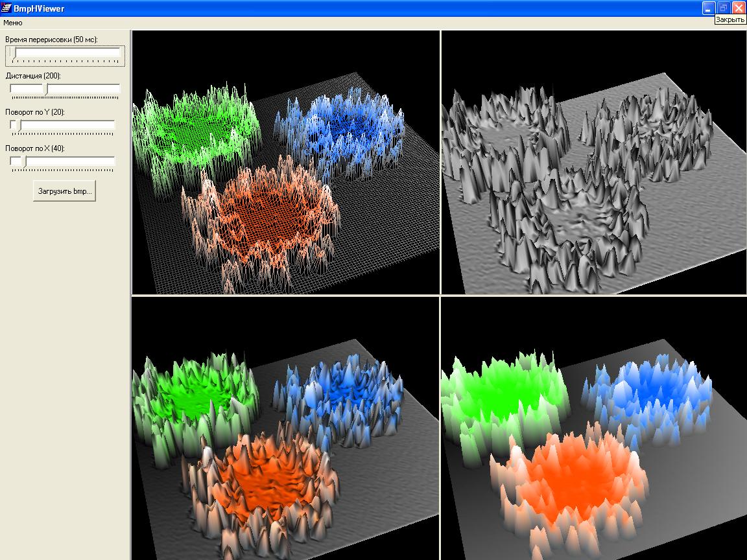Click the smooth colored heightmap view

(594, 428)
